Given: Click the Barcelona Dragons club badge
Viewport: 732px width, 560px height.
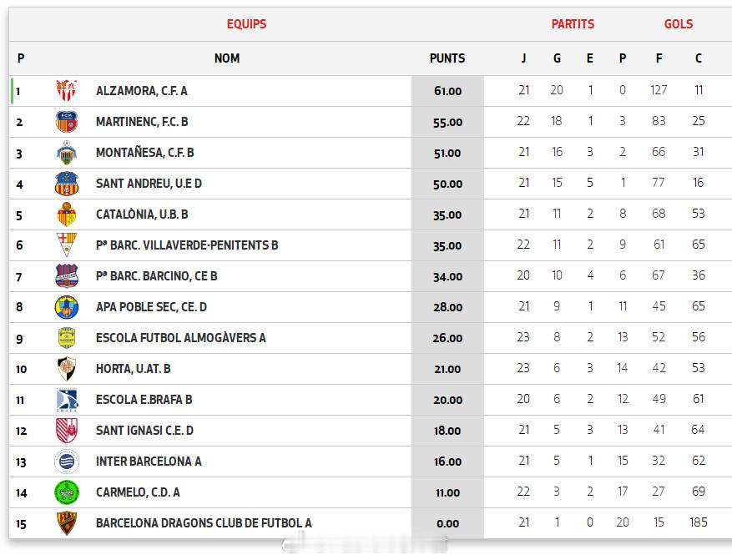Looking at the screenshot, I should tap(66, 523).
